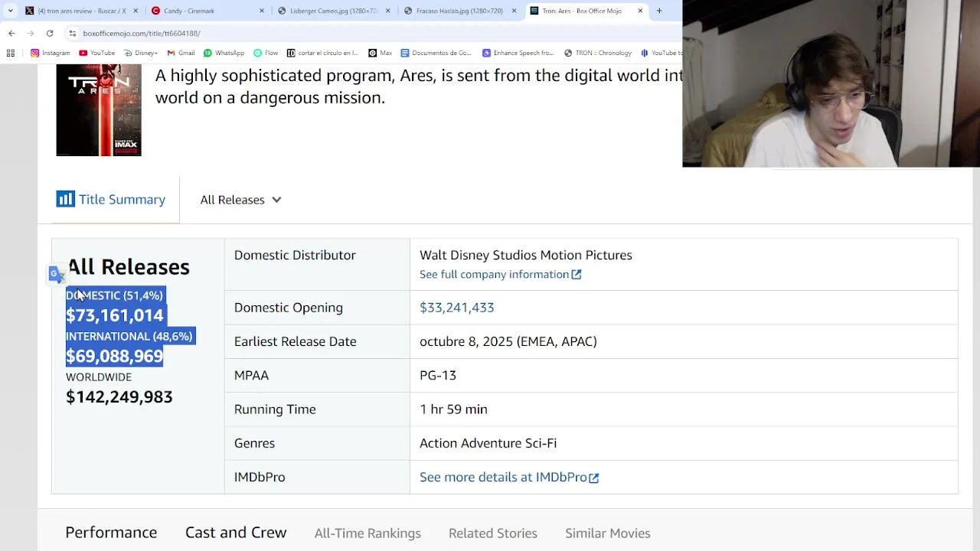This screenshot has width=980, height=551.
Task: Click external-link icon beside company information
Action: tap(577, 275)
